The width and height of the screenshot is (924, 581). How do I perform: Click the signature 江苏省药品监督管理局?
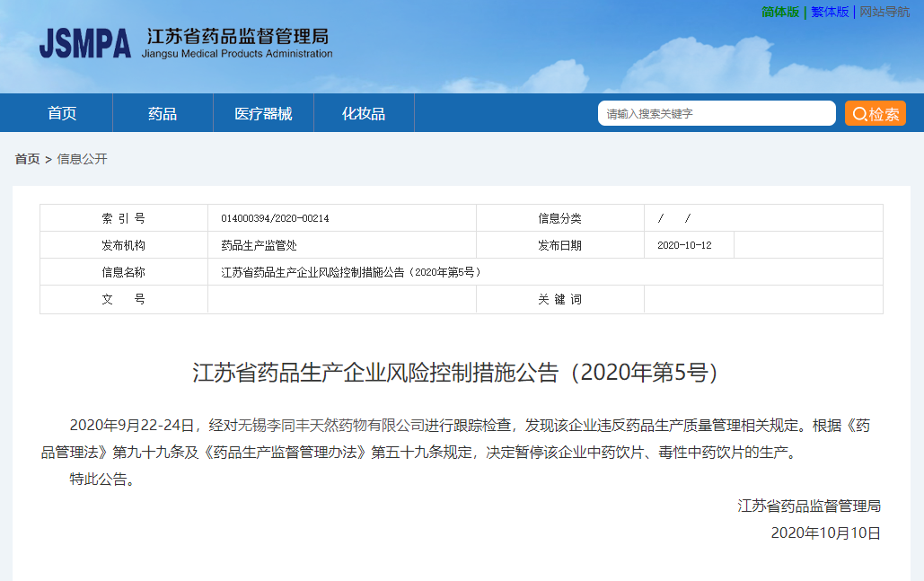coord(808,506)
